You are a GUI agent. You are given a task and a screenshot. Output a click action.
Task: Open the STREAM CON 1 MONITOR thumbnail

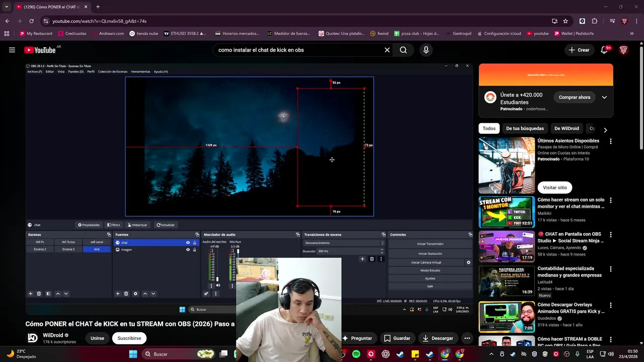tap(507, 212)
